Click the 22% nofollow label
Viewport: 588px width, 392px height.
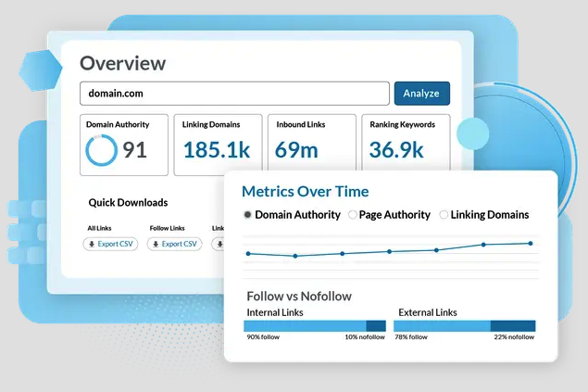514,336
